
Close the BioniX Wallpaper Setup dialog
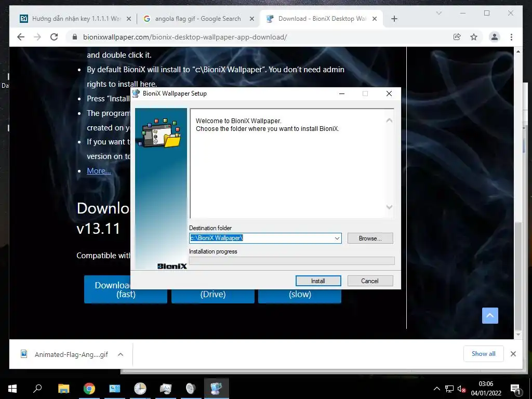pyautogui.click(x=389, y=94)
